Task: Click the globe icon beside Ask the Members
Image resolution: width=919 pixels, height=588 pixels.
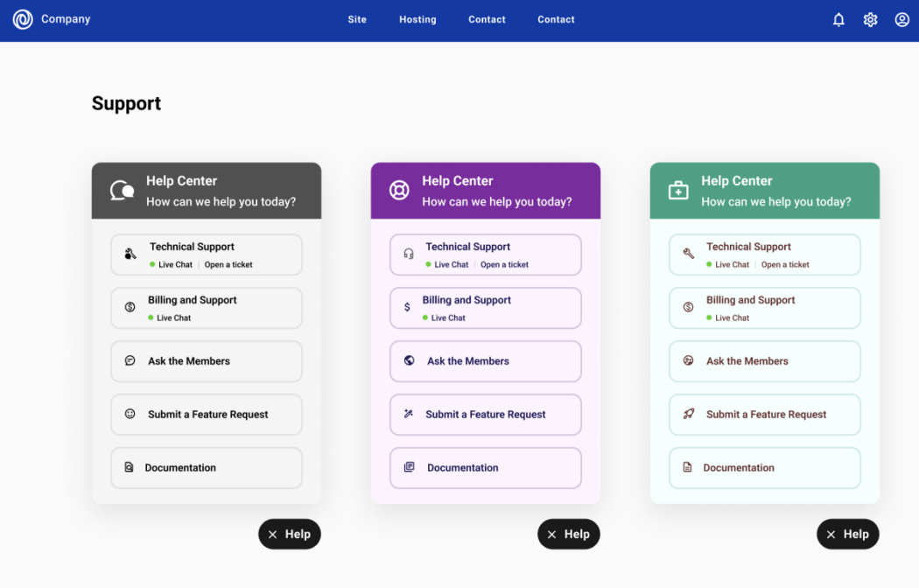Action: click(409, 360)
